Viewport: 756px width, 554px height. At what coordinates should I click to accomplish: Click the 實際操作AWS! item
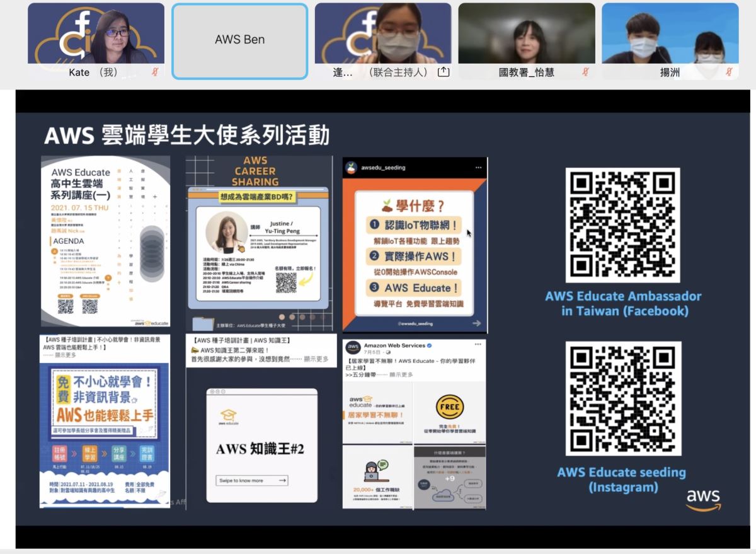[x=414, y=257]
